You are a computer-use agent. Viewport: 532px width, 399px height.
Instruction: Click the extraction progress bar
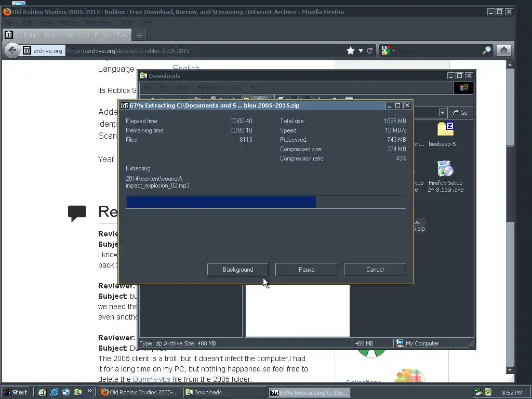265,202
